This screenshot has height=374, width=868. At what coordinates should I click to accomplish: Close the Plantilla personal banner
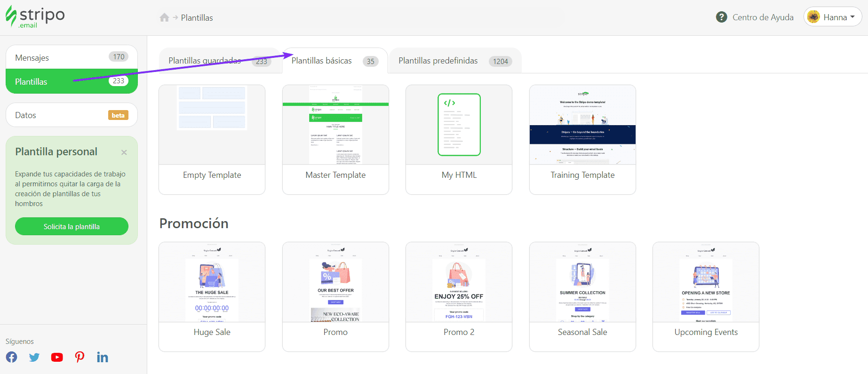pos(124,152)
